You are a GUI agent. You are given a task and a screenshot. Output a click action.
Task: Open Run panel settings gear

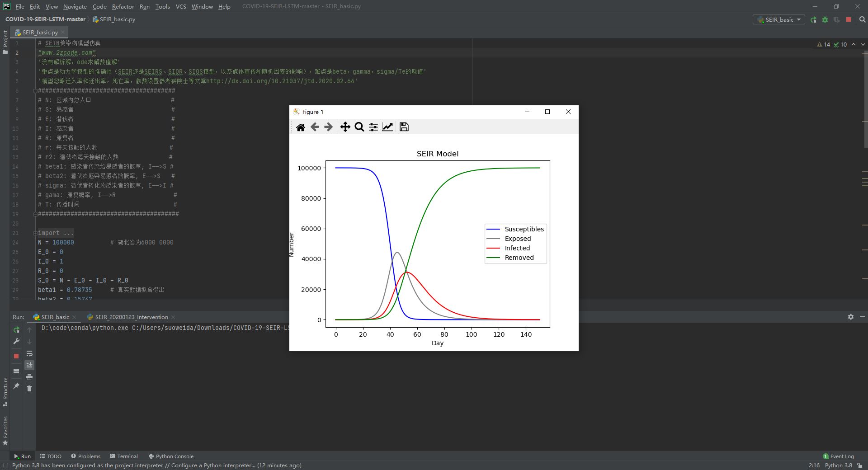[851, 317]
